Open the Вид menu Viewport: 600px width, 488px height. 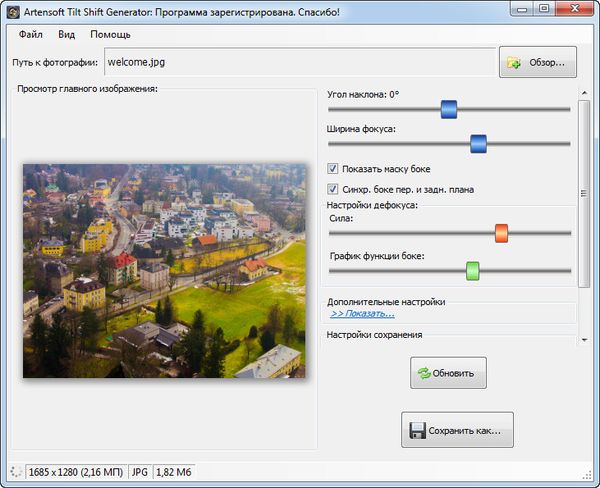pos(67,34)
